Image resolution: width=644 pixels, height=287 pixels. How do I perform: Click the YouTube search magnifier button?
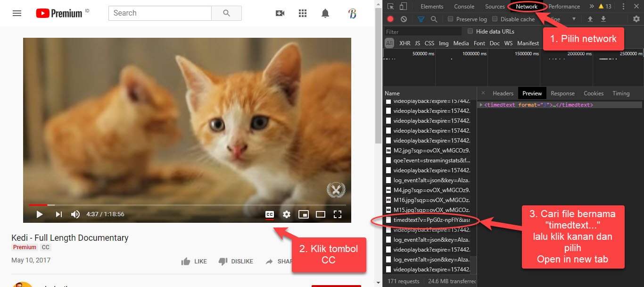(226, 13)
